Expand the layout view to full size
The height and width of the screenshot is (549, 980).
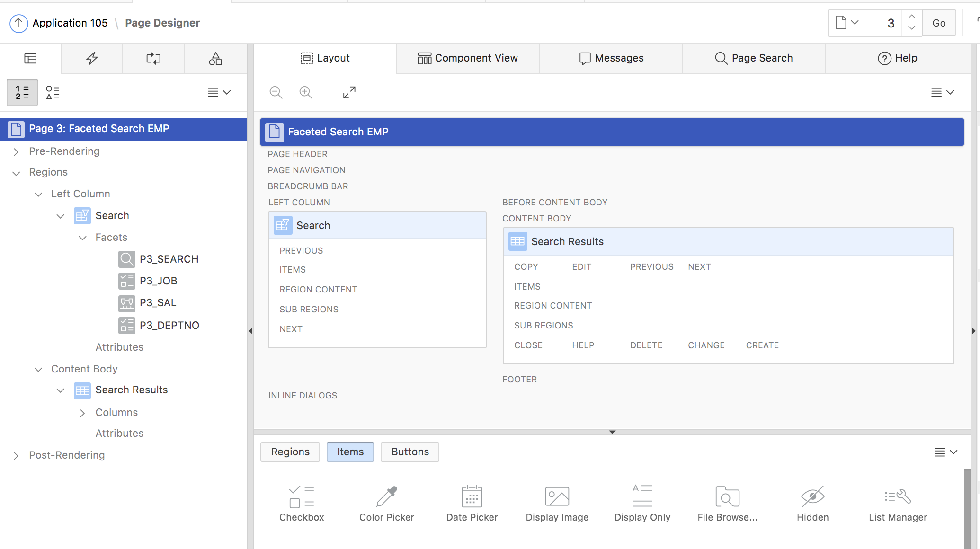coord(349,92)
